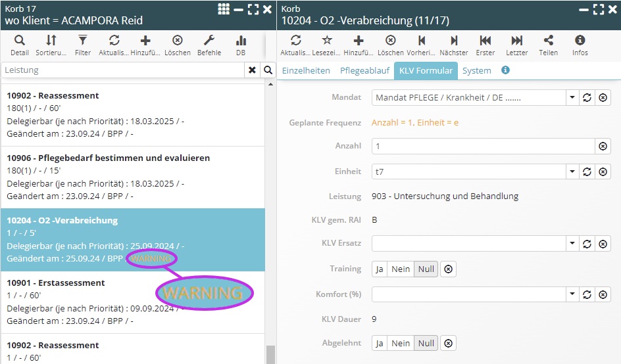
Task: Click the Leistung search input field
Action: pos(123,70)
